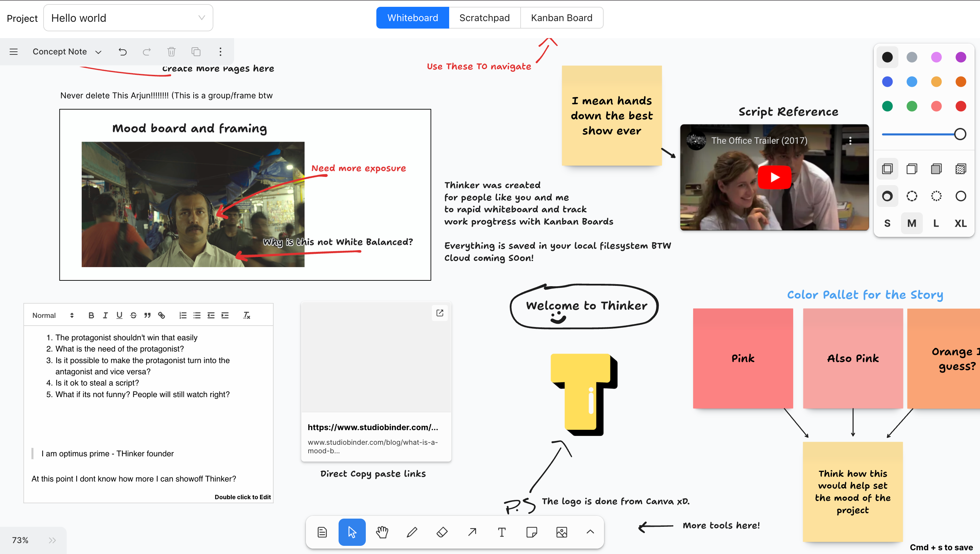This screenshot has height=554, width=980.
Task: Select the Arrow tool
Action: (x=472, y=532)
